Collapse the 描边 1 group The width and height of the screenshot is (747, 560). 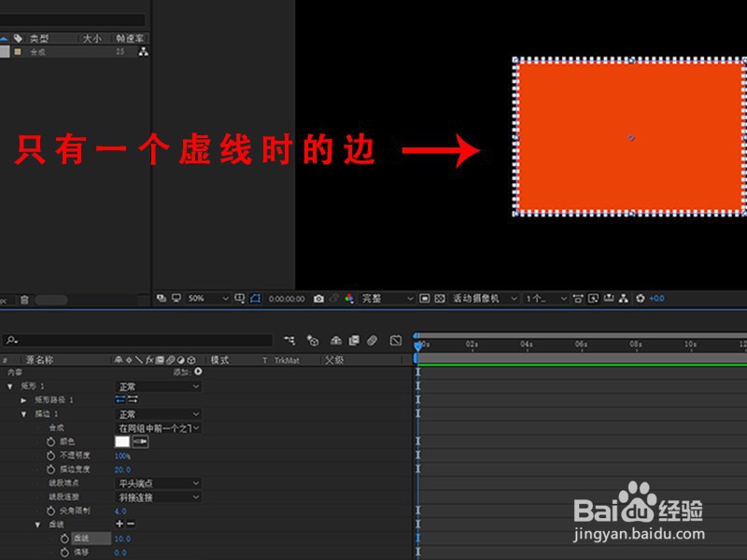(23, 414)
